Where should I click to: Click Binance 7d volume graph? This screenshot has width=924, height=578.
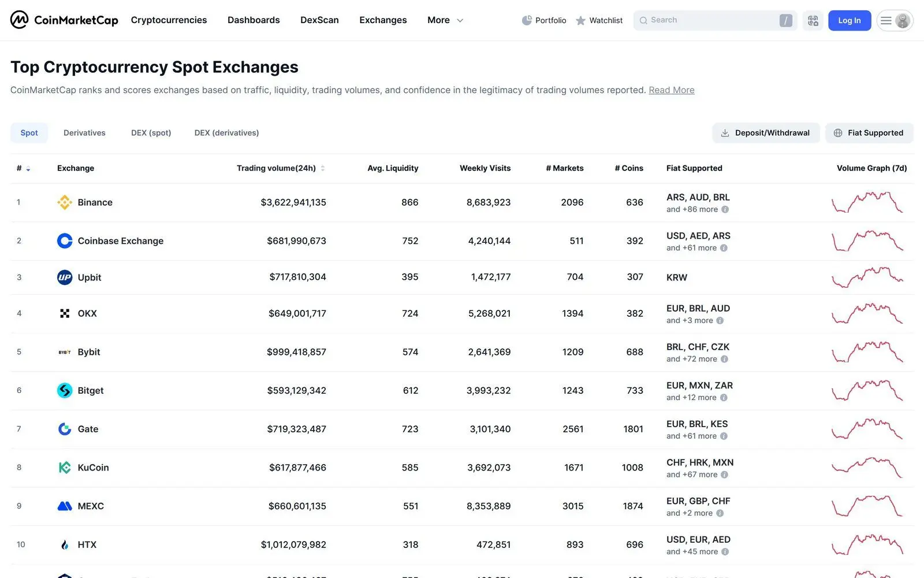point(867,202)
